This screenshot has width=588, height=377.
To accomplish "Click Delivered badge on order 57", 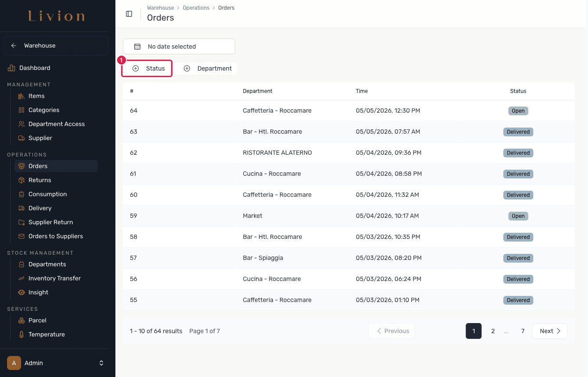I will tap(518, 258).
